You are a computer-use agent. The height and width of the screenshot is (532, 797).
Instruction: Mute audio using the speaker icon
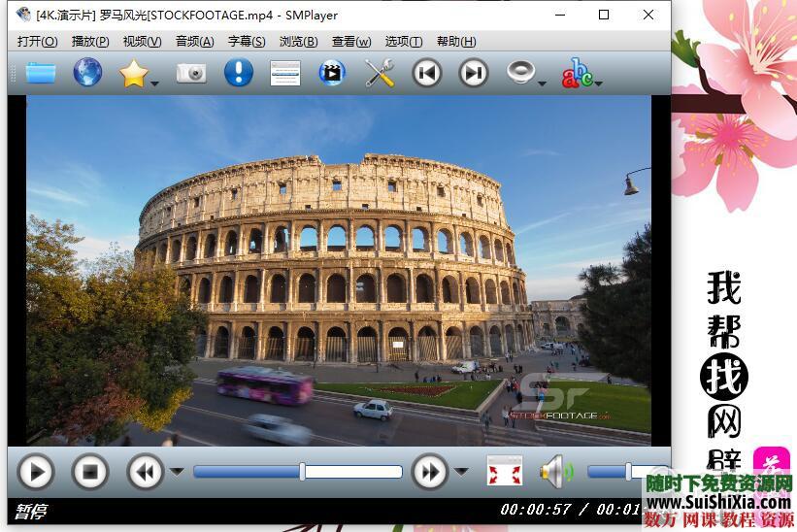[x=555, y=472]
